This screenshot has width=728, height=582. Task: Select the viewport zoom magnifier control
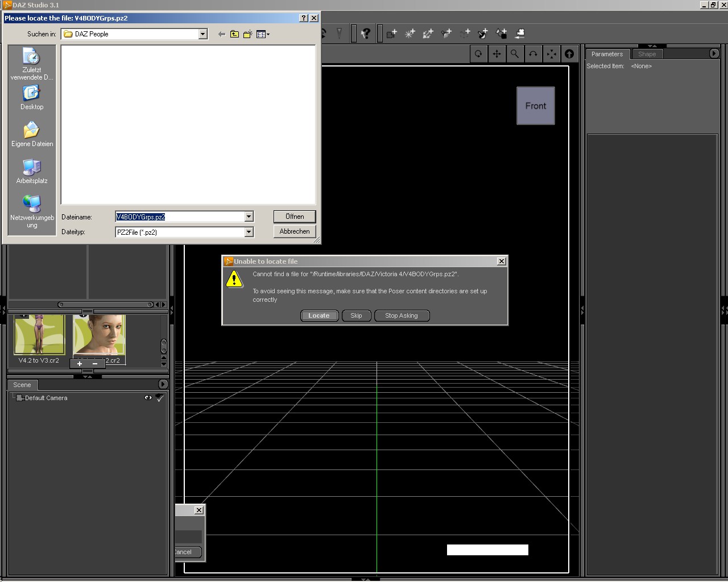[515, 54]
